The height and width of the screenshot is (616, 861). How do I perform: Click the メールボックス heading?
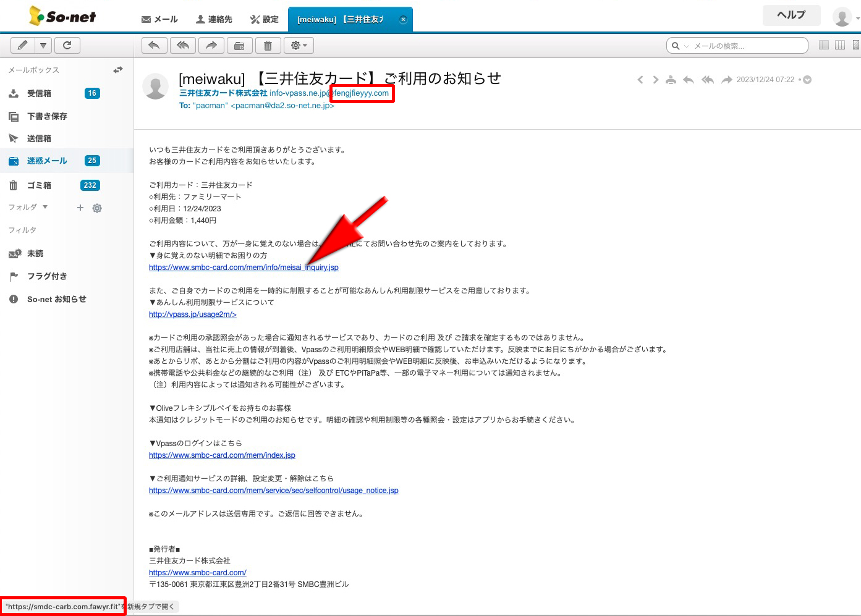click(34, 70)
